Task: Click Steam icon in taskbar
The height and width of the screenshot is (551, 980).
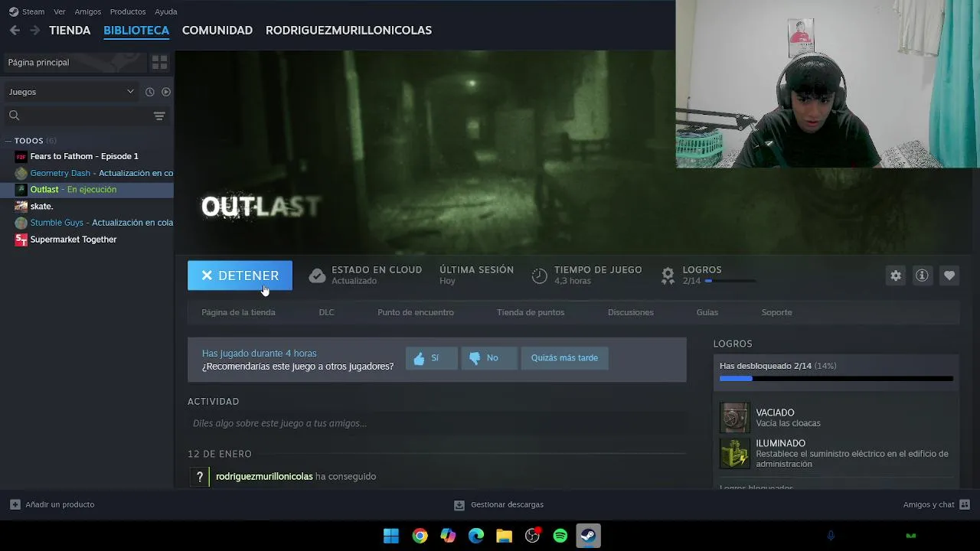Action: (588, 536)
